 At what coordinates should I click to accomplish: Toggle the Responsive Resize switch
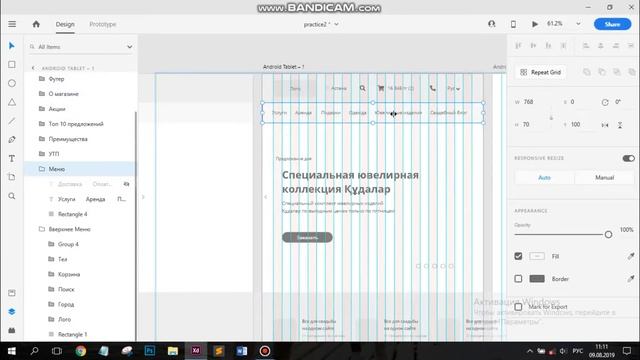pos(629,158)
